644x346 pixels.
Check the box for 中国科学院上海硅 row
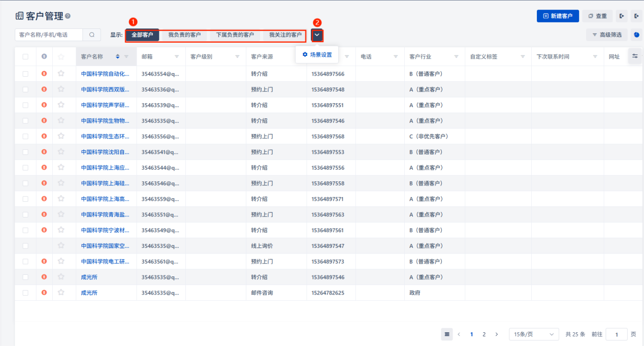click(x=25, y=183)
